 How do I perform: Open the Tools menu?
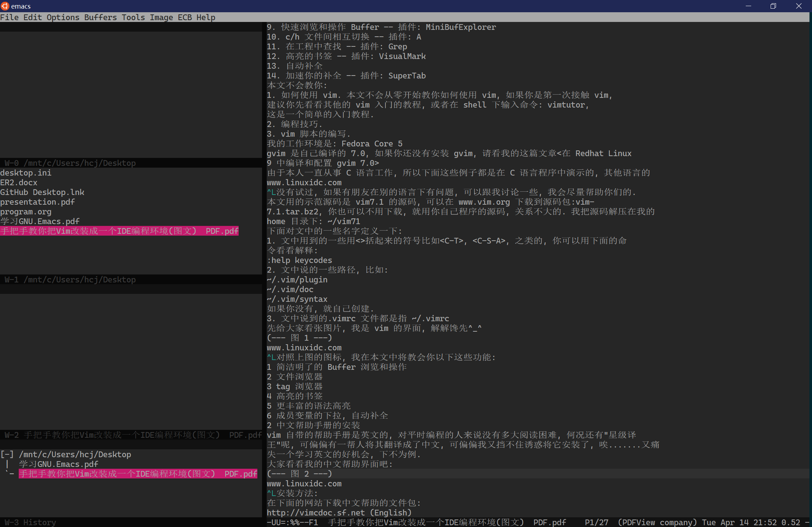(133, 17)
